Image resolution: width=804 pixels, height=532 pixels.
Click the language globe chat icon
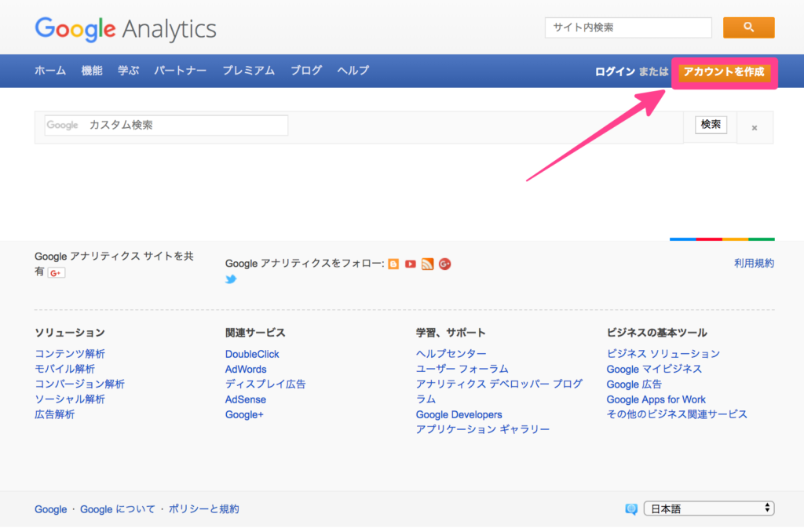tap(631, 509)
